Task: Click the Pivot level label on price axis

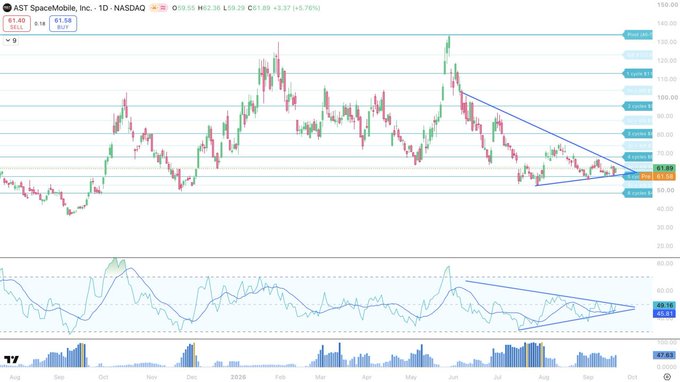Action: [638, 35]
